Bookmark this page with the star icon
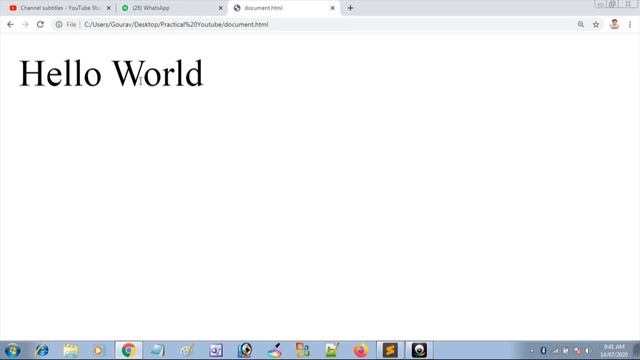 (x=596, y=24)
